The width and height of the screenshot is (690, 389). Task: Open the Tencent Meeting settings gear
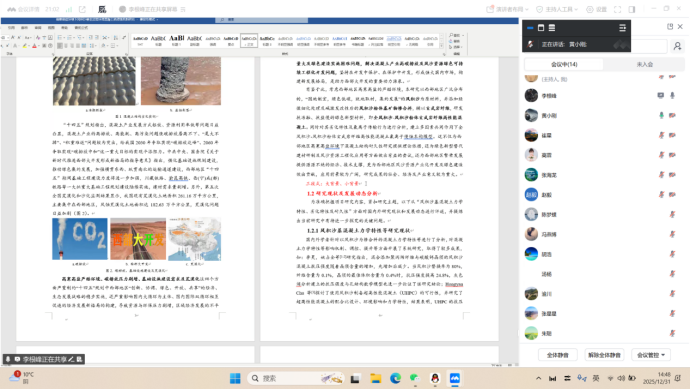click(x=597, y=9)
